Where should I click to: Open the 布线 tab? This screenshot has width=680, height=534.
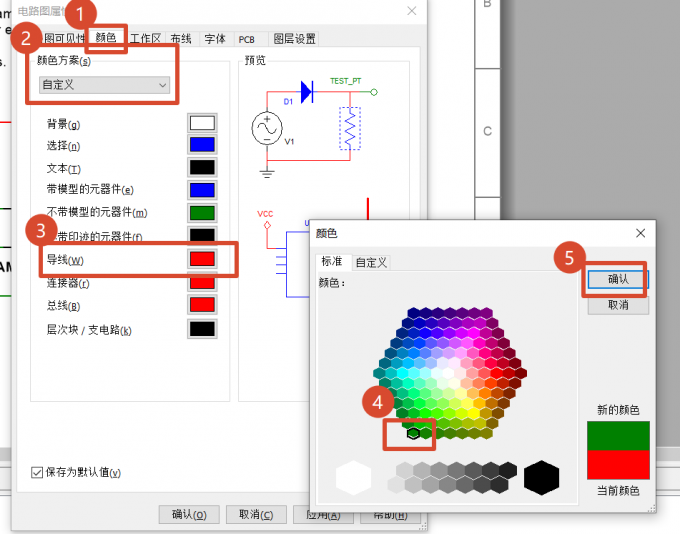pos(181,39)
